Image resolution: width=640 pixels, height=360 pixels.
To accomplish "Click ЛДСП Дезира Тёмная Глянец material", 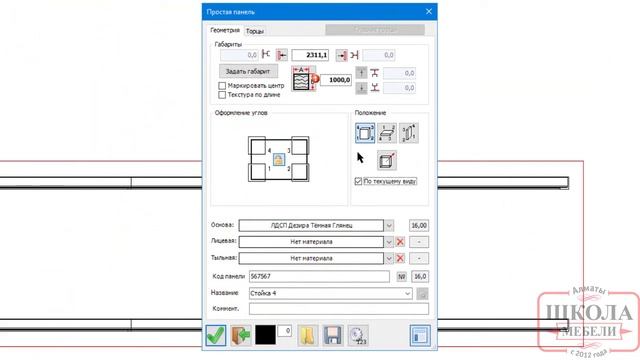I will point(311,225).
